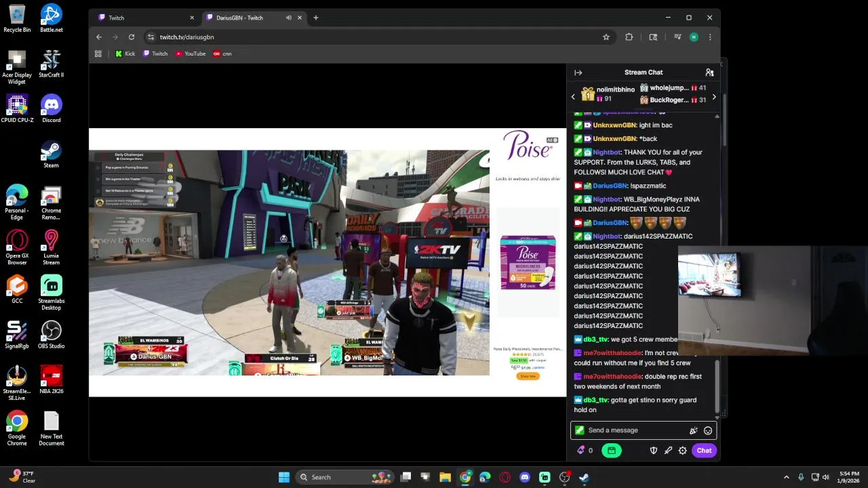This screenshot has height=488, width=868.
Task: Open Lumia Stream desktop shortcut
Action: coord(51,247)
